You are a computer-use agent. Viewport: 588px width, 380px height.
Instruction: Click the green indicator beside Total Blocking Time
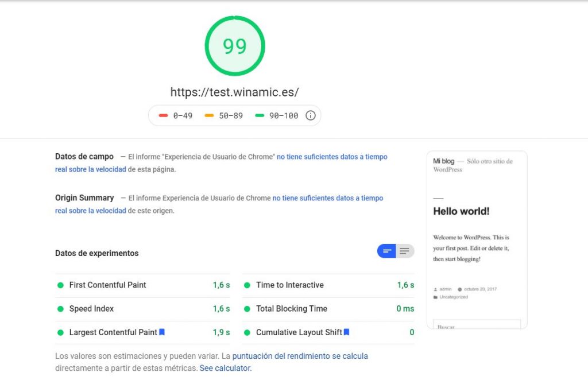pyautogui.click(x=247, y=308)
